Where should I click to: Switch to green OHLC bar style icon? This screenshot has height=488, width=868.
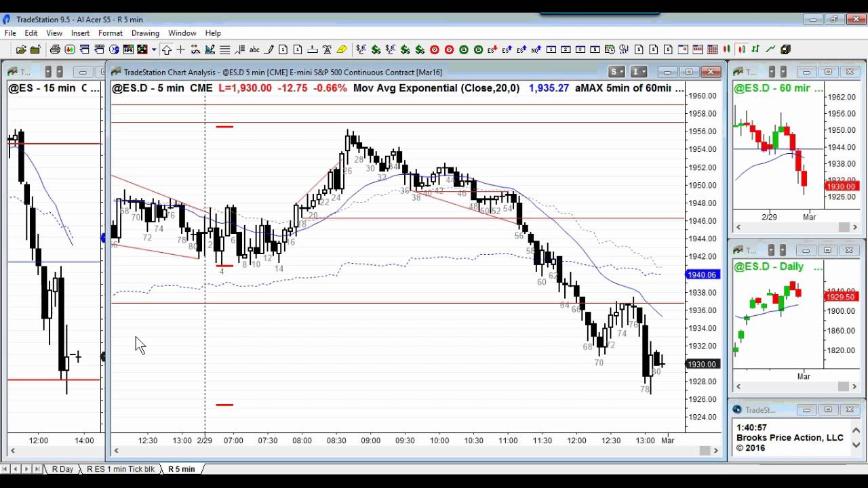(x=756, y=49)
